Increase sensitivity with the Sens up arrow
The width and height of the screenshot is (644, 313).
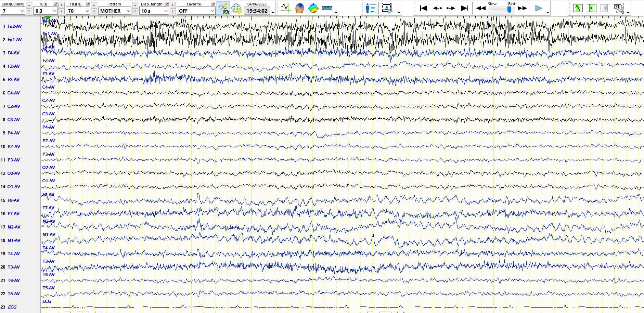29,5
